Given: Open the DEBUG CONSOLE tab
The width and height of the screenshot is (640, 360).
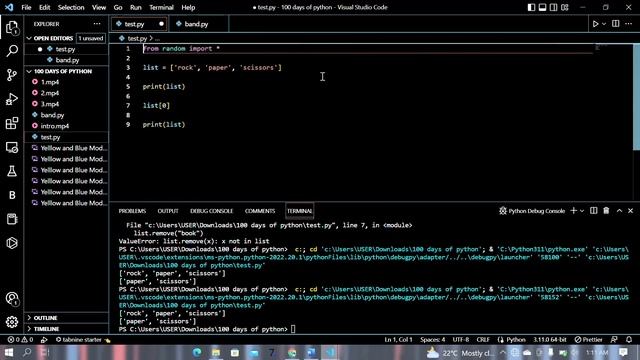Looking at the screenshot, I should point(211,211).
